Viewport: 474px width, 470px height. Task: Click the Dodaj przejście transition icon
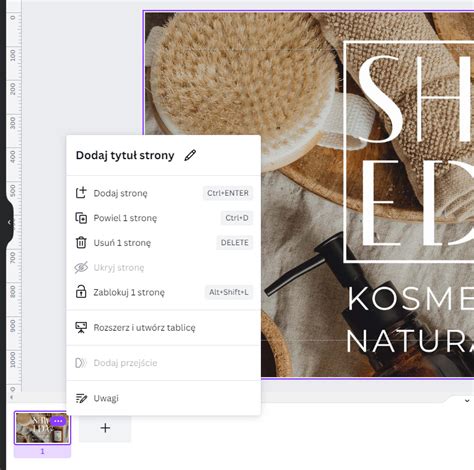(81, 363)
